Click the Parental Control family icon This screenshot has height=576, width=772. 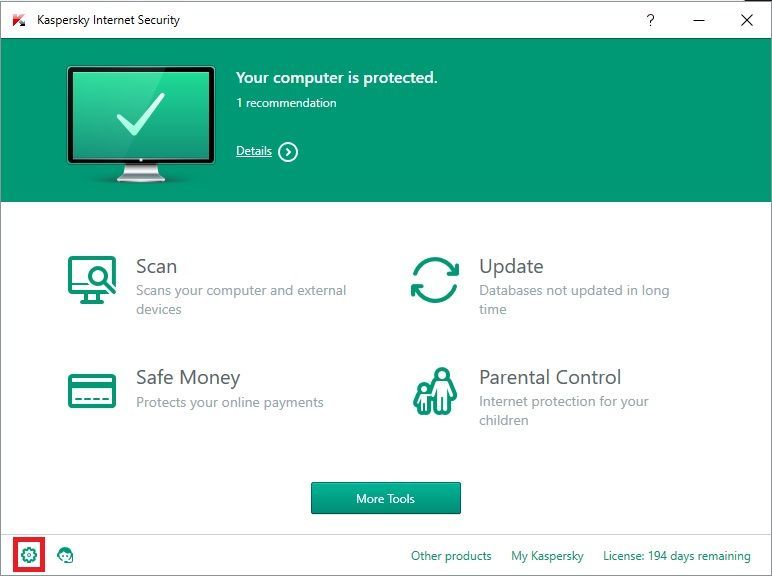[435, 391]
